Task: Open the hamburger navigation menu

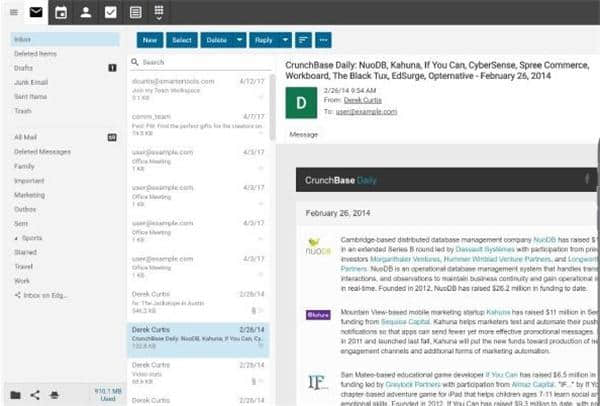Action: tap(13, 12)
